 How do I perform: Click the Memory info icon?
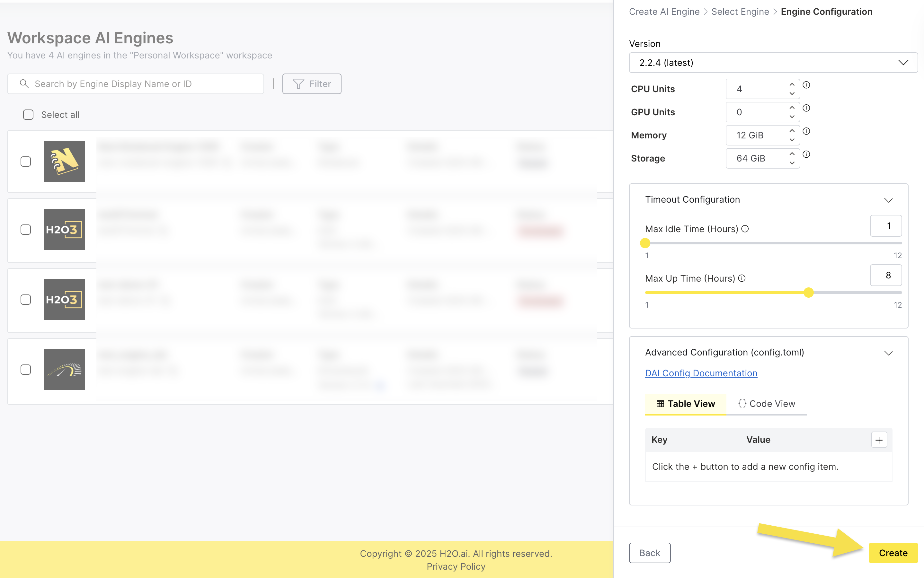click(806, 131)
